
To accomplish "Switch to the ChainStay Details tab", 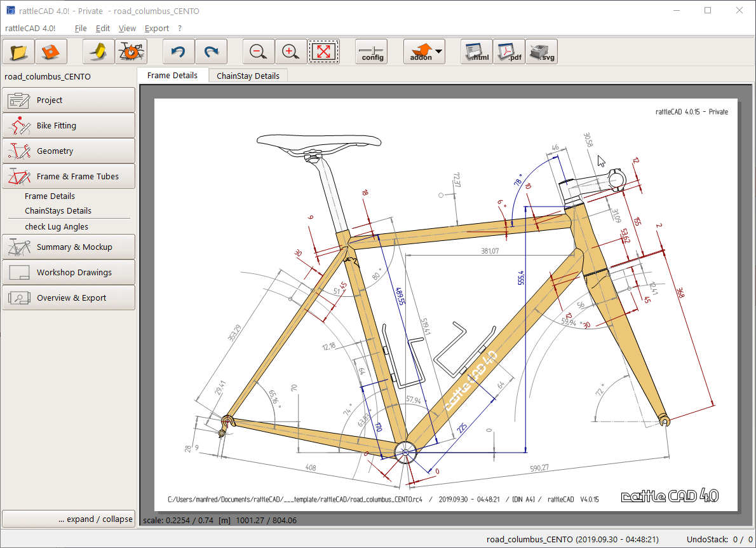I will pos(248,76).
